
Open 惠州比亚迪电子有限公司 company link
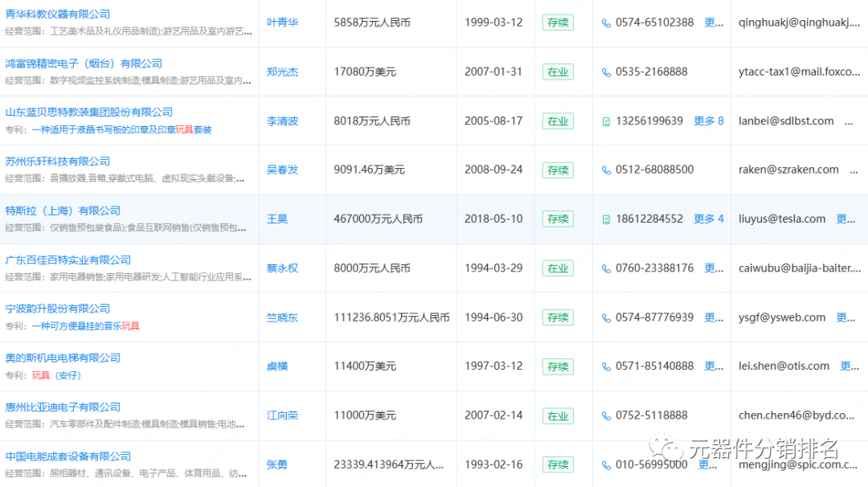[63, 407]
